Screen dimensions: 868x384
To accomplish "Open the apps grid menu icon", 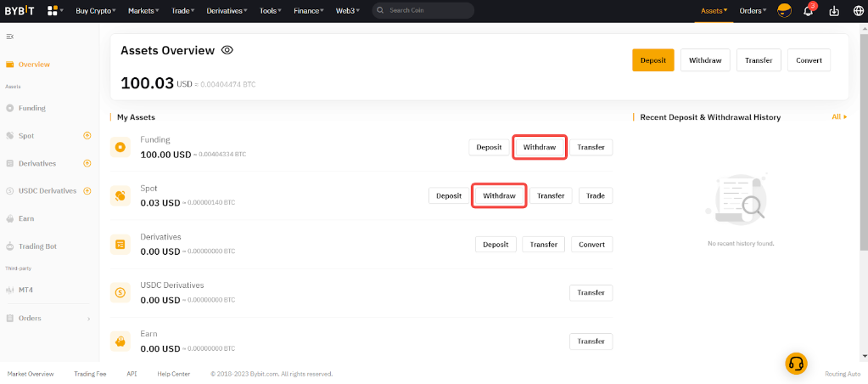I will coord(53,10).
